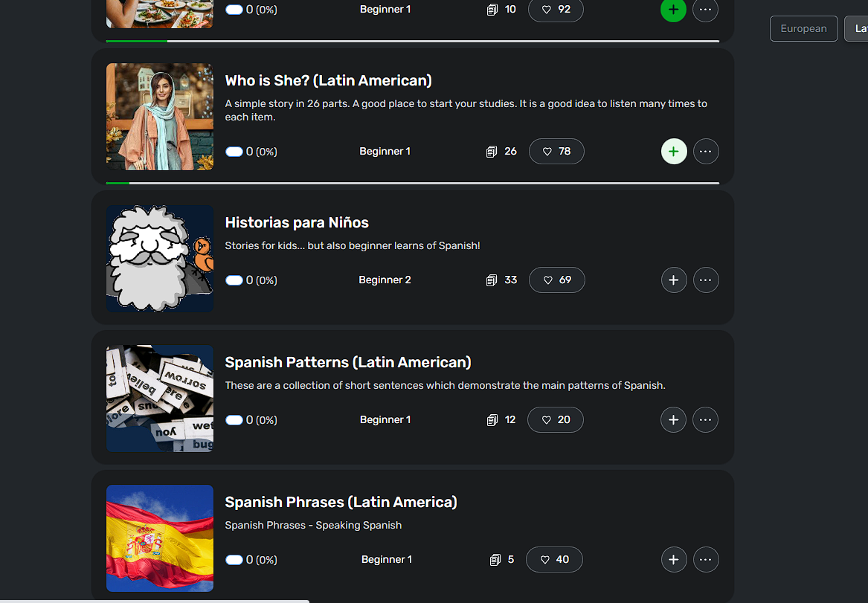Click the lessons icon beside 12 in Spanish Patterns
868x603 pixels.
(492, 420)
